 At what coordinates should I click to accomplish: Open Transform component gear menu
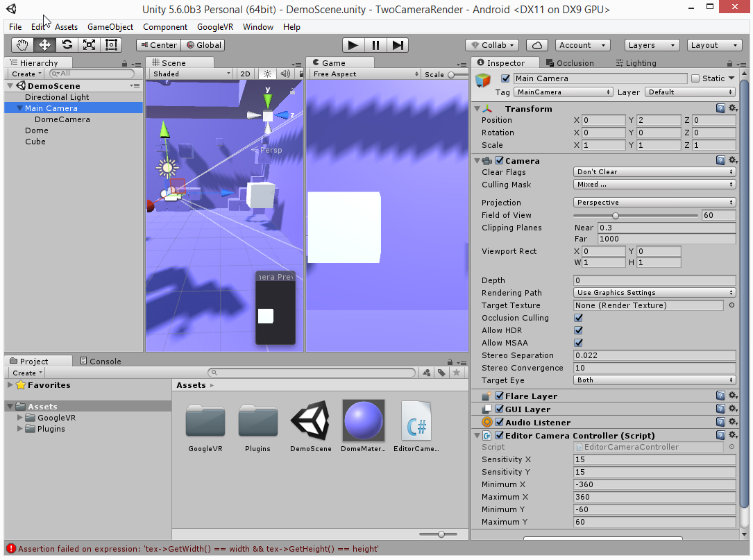tap(733, 108)
